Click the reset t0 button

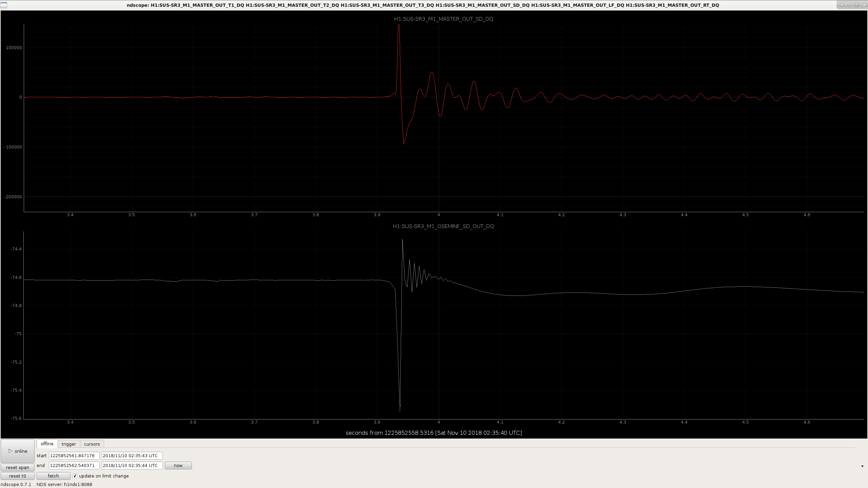click(x=18, y=476)
